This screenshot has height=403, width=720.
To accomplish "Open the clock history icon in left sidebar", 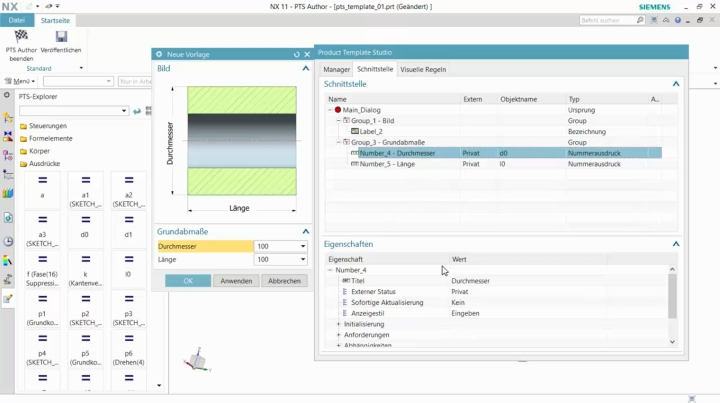I will point(8,242).
